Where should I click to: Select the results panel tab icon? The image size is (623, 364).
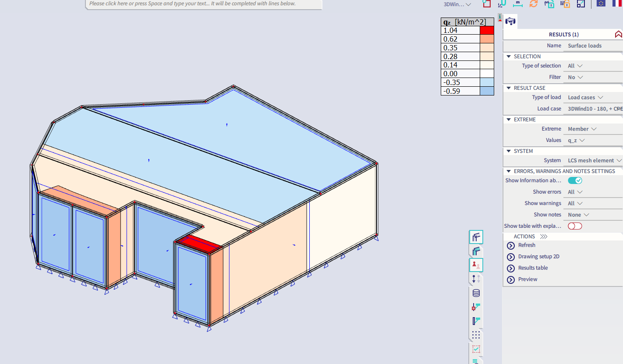510,21
